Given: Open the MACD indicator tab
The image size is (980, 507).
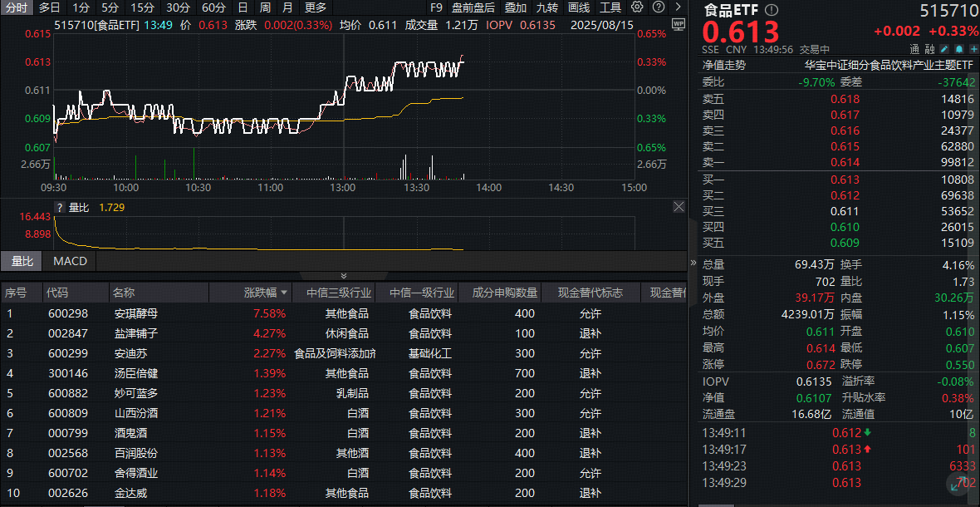Looking at the screenshot, I should click(69, 260).
